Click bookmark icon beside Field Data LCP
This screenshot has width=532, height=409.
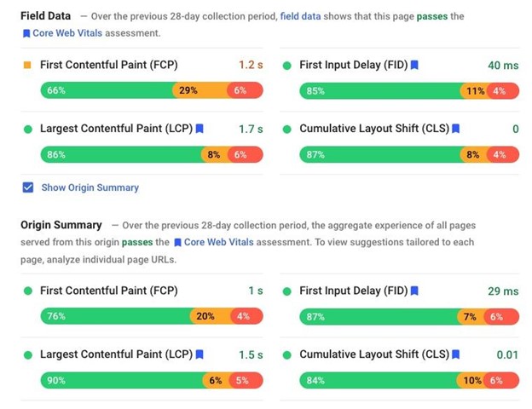point(199,130)
